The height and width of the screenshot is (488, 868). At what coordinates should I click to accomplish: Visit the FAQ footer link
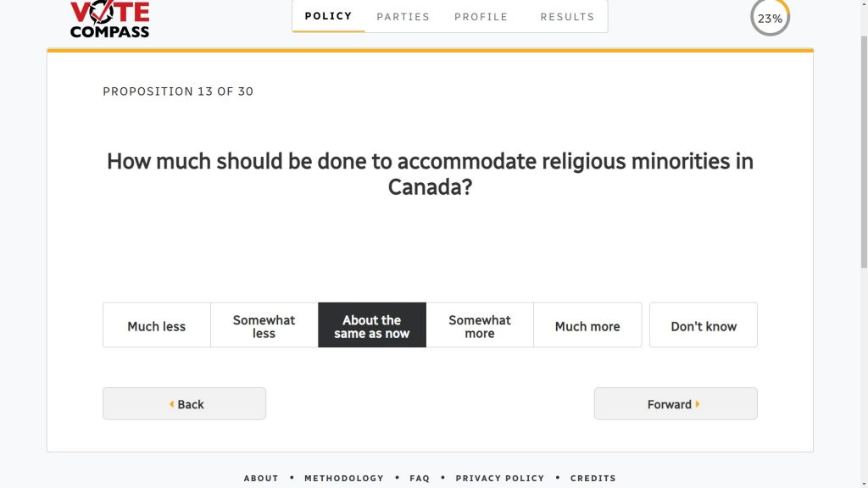tap(420, 478)
